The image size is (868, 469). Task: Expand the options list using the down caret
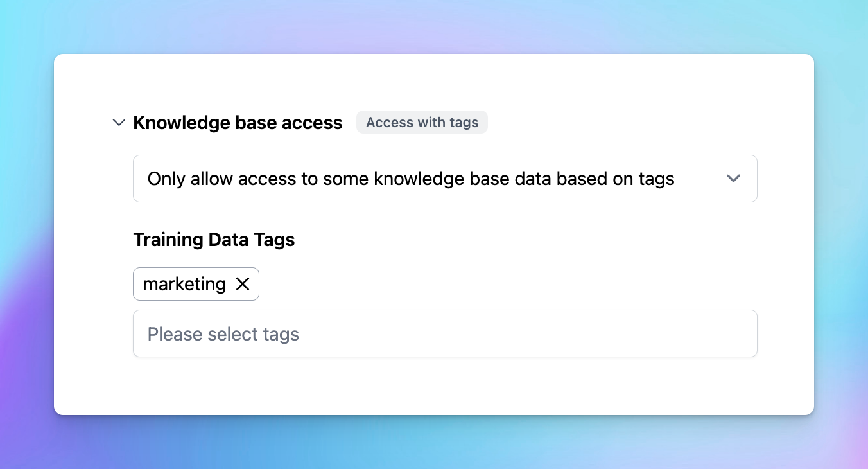pos(733,179)
